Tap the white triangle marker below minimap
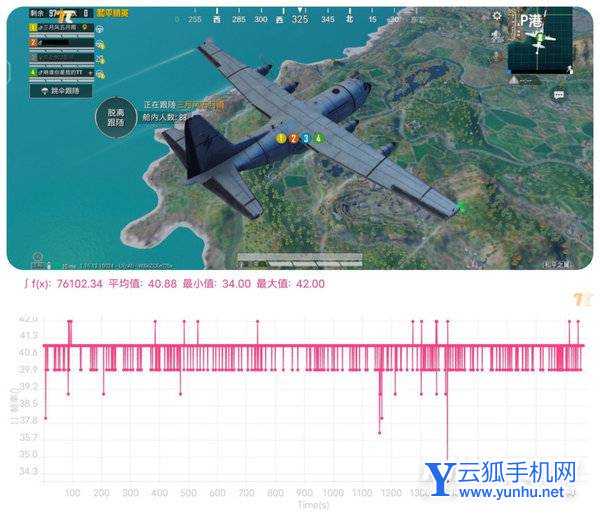Image resolution: width=600 pixels, height=519 pixels. tap(514, 80)
